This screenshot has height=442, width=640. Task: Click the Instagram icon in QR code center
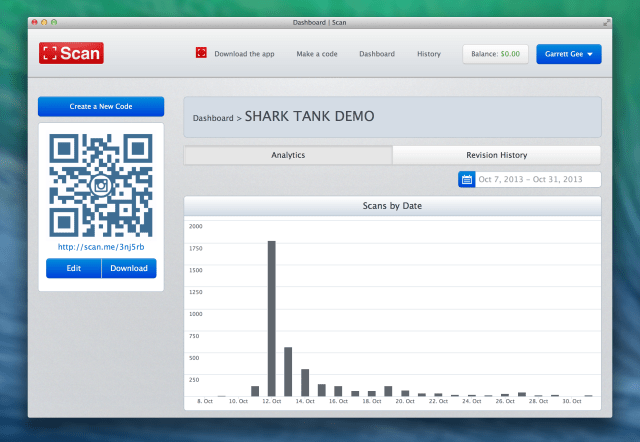[x=100, y=186]
